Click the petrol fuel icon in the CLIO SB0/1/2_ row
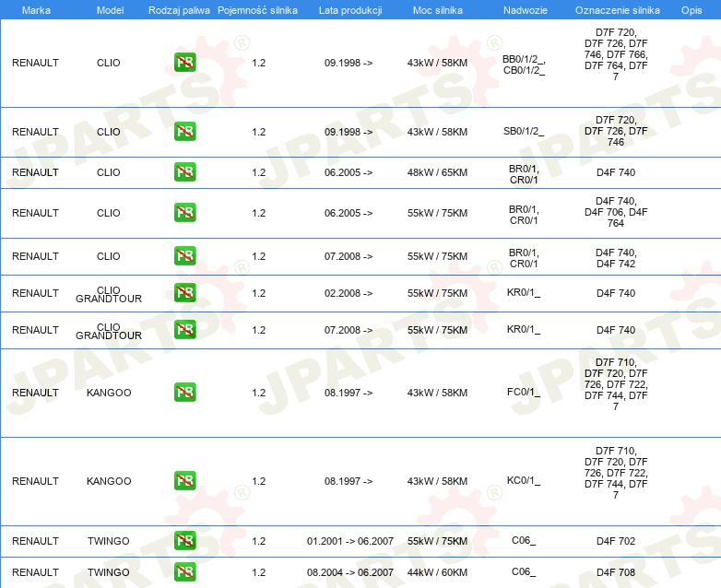The height and width of the screenshot is (588, 721). [184, 131]
